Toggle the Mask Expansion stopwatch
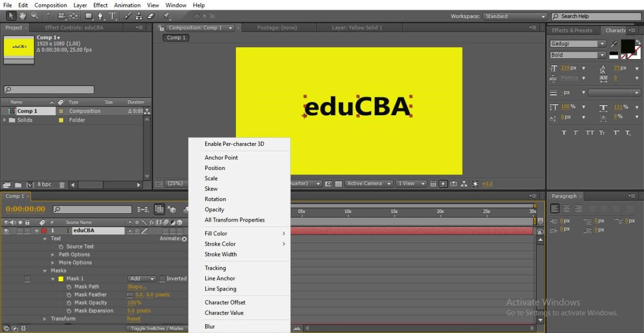 click(x=69, y=311)
